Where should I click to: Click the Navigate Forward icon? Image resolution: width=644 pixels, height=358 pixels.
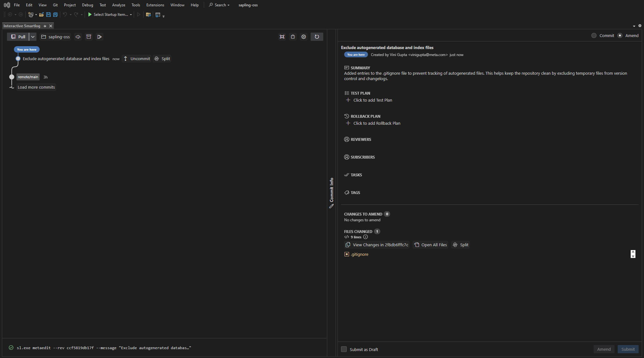point(21,15)
